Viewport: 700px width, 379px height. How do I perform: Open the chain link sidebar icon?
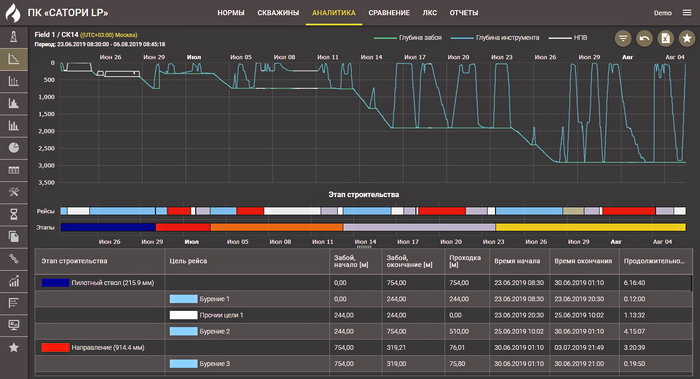(x=14, y=258)
